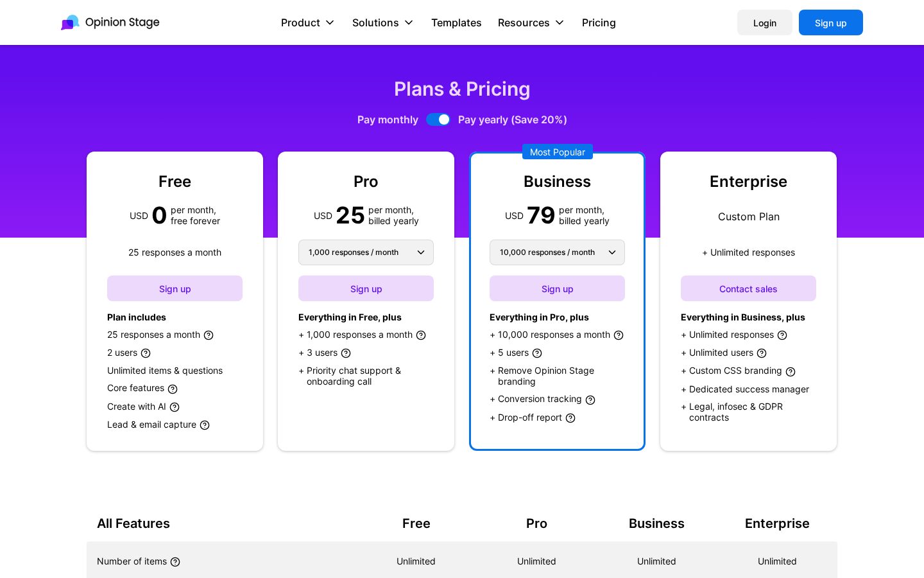The image size is (924, 578).
Task: Open help icon next to Lead & email capture
Action: point(205,425)
